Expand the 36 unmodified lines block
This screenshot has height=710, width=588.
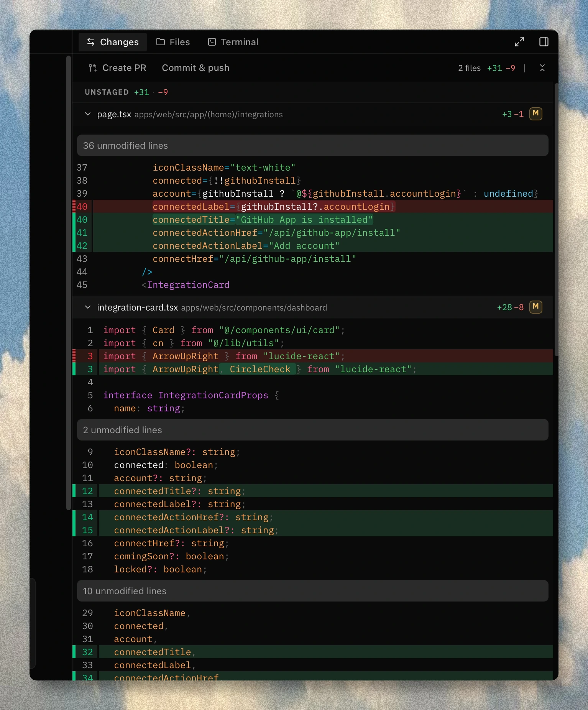[x=312, y=145]
